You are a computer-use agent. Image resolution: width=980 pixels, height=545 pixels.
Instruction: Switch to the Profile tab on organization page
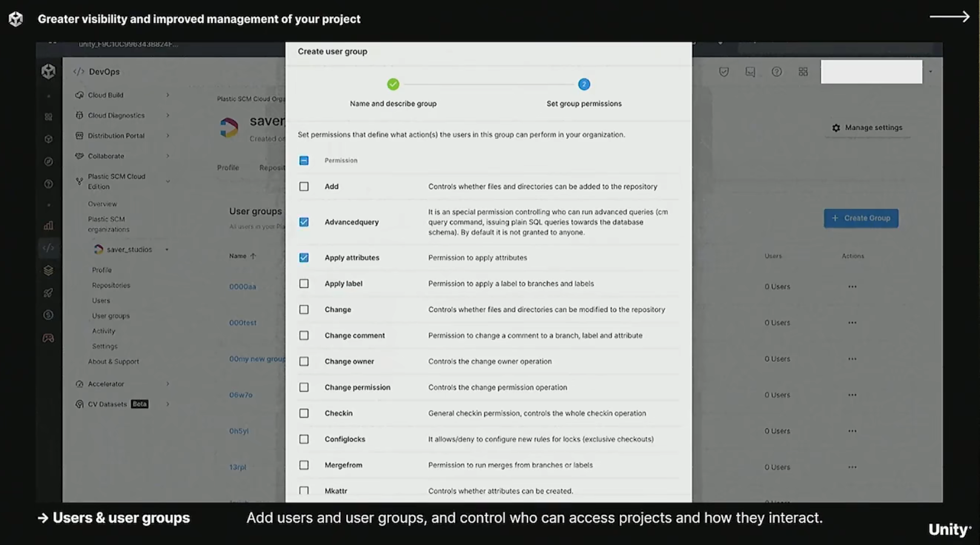[228, 168]
